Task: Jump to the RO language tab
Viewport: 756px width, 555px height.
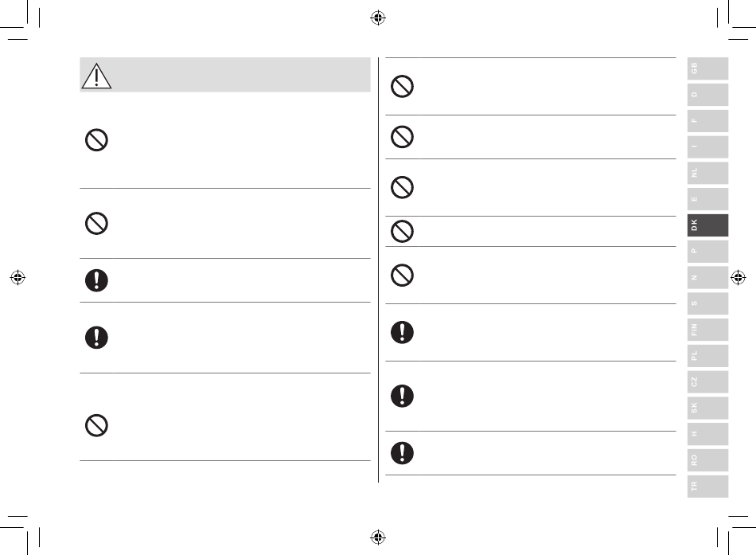Action: point(707,460)
